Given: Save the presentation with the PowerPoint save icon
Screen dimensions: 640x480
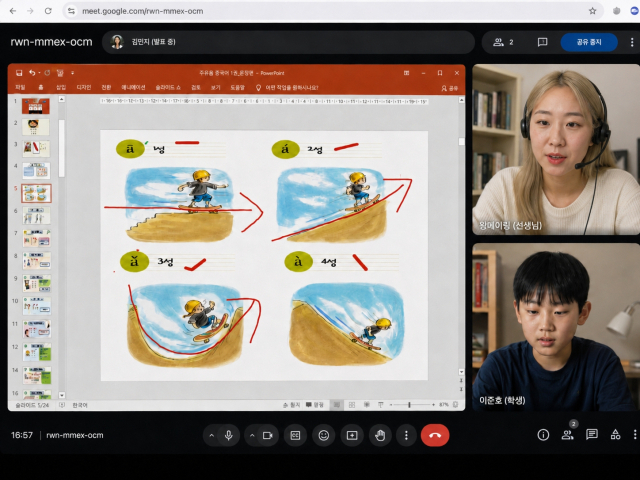Looking at the screenshot, I should click(x=19, y=73).
